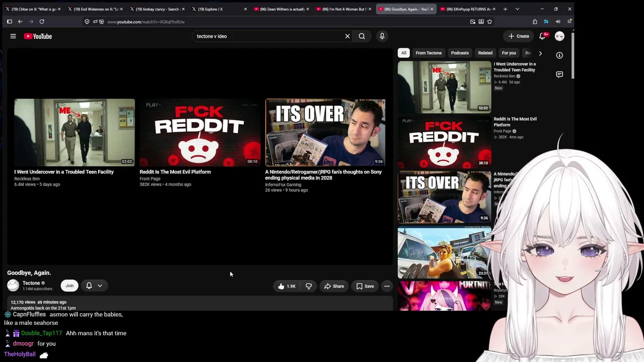Bookmark this page with the star icon

[x=490, y=22]
